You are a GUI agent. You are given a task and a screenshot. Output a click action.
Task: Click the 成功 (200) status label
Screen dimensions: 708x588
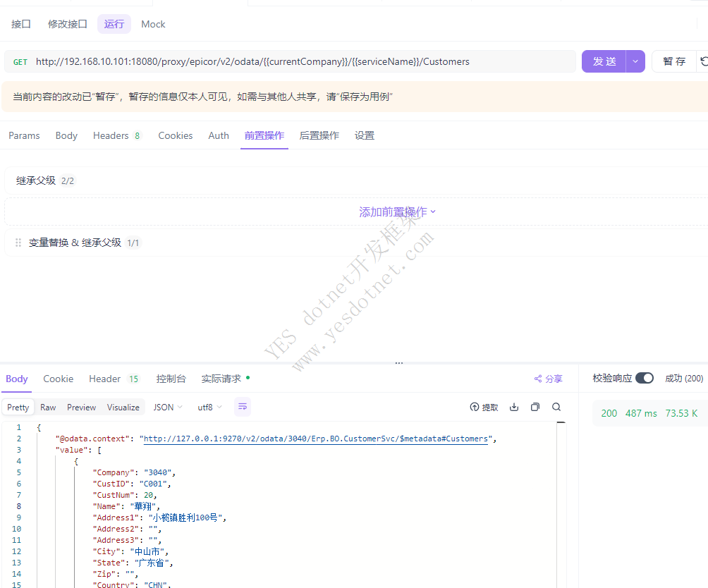(x=684, y=378)
